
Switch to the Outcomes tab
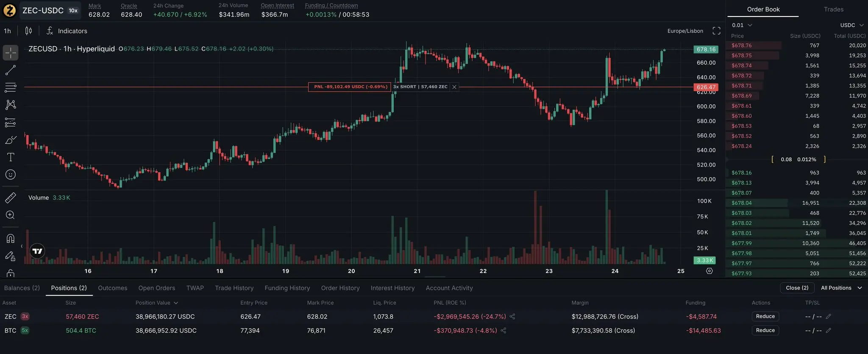point(113,288)
